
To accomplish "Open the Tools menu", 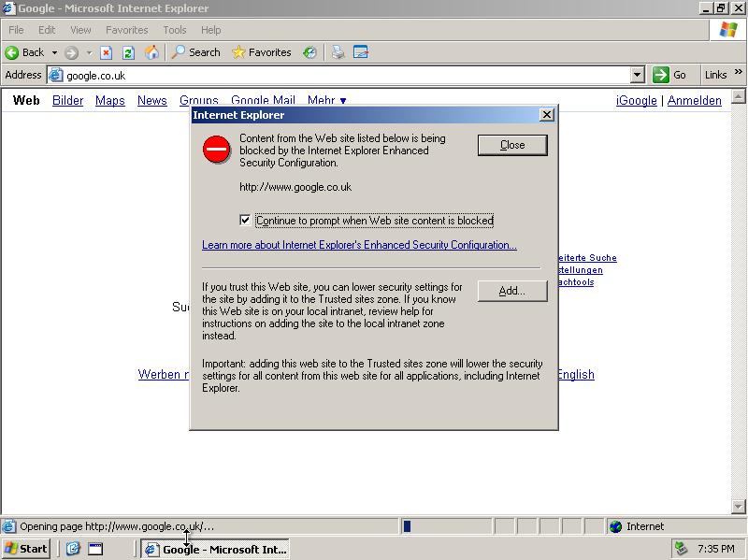I will click(174, 29).
